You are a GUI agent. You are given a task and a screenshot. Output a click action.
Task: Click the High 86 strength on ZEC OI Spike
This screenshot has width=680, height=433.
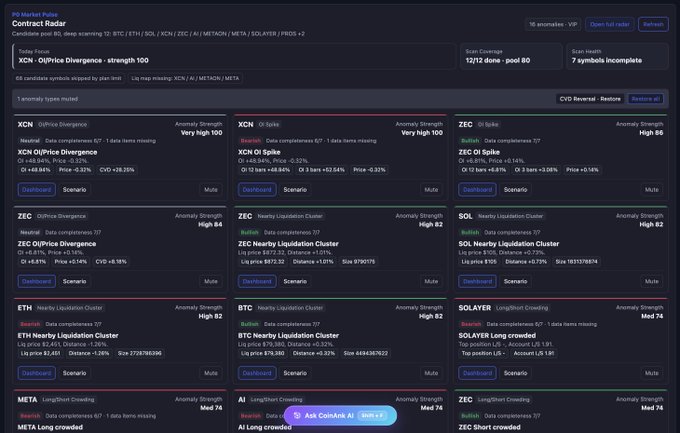(x=651, y=133)
